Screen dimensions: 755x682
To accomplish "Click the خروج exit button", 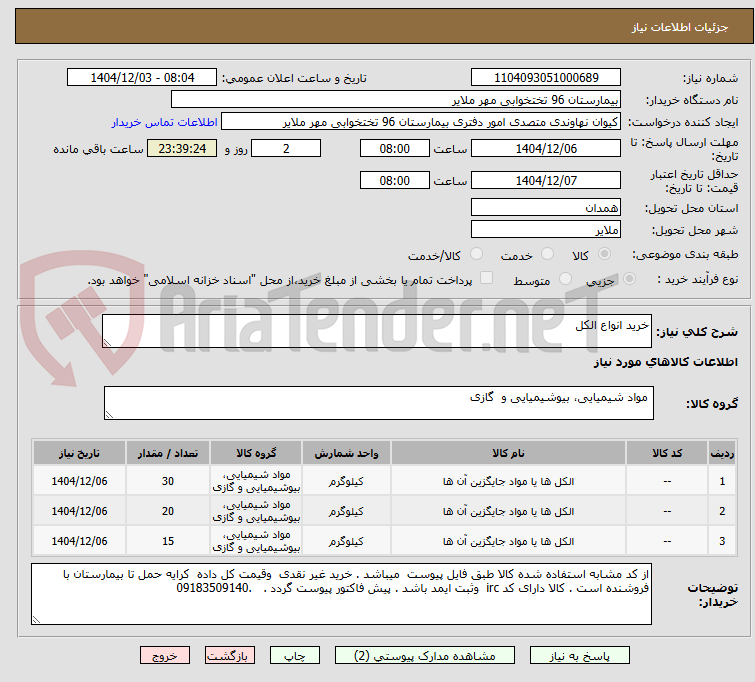I will (x=165, y=656).
